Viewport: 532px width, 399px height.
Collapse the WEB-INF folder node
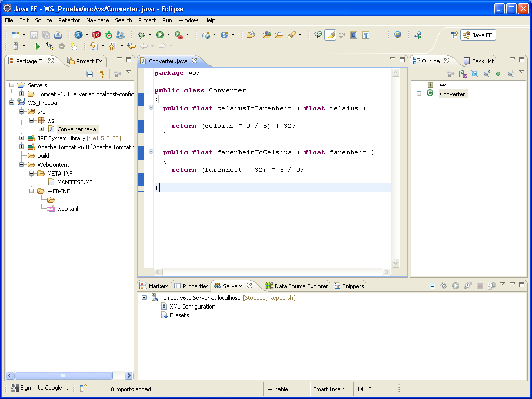(x=32, y=191)
